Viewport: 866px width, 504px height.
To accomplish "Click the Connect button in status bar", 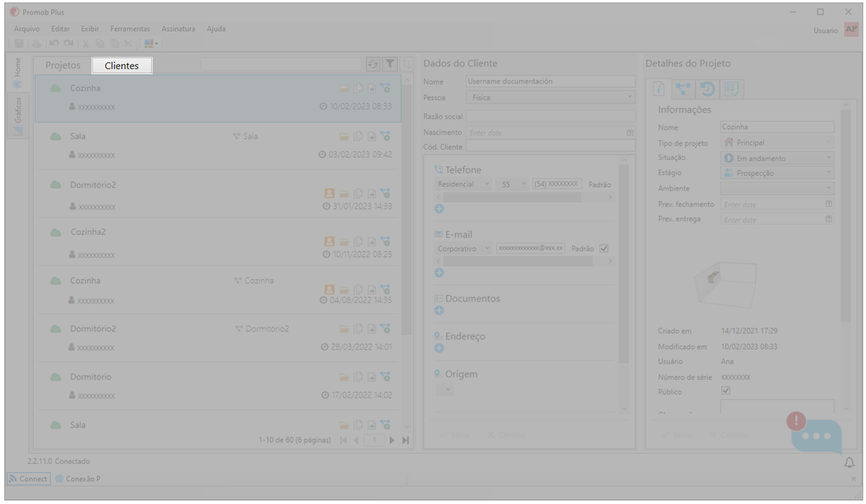I will pyautogui.click(x=29, y=479).
